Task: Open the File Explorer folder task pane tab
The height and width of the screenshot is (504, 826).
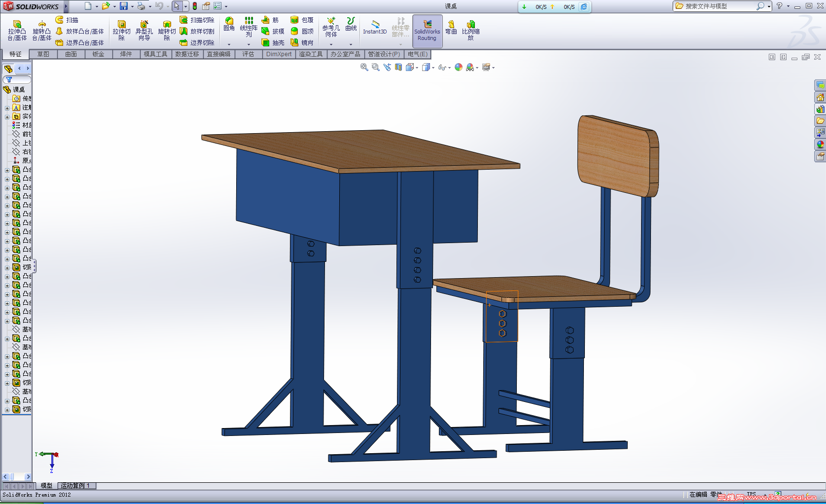Action: coord(820,121)
